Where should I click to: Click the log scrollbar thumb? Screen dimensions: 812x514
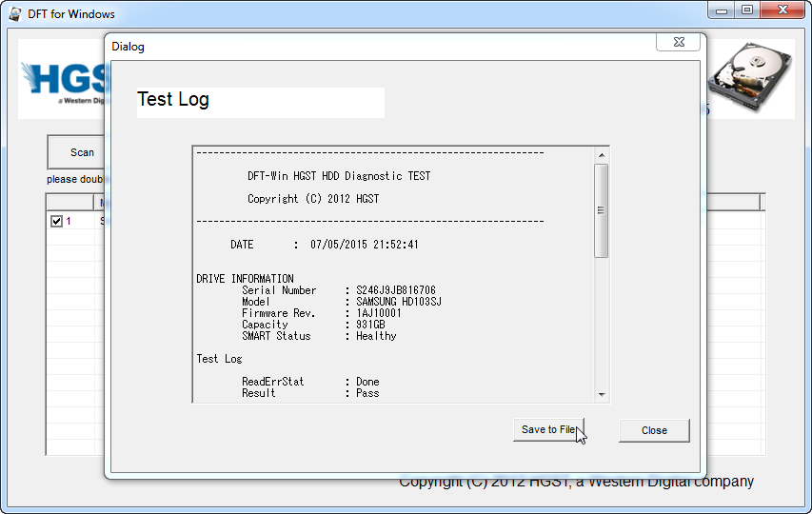602,210
